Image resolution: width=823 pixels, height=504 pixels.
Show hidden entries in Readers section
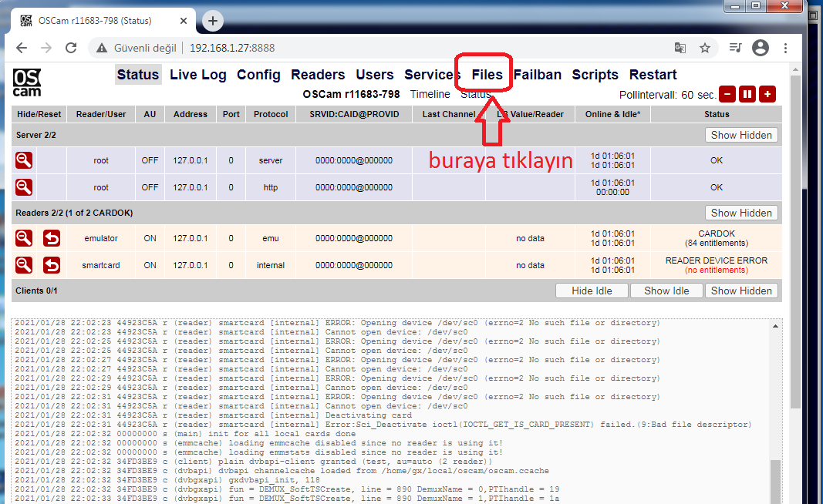tap(741, 213)
